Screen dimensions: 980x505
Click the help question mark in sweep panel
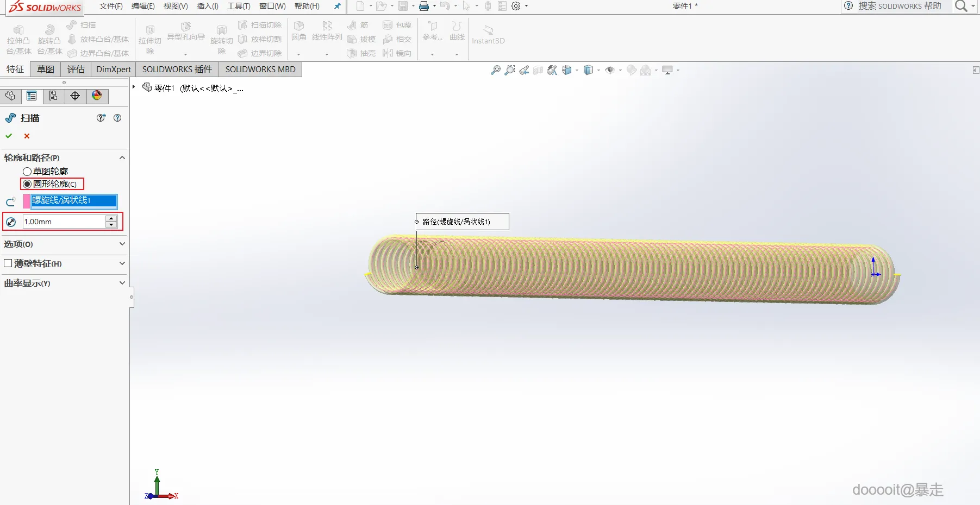117,118
